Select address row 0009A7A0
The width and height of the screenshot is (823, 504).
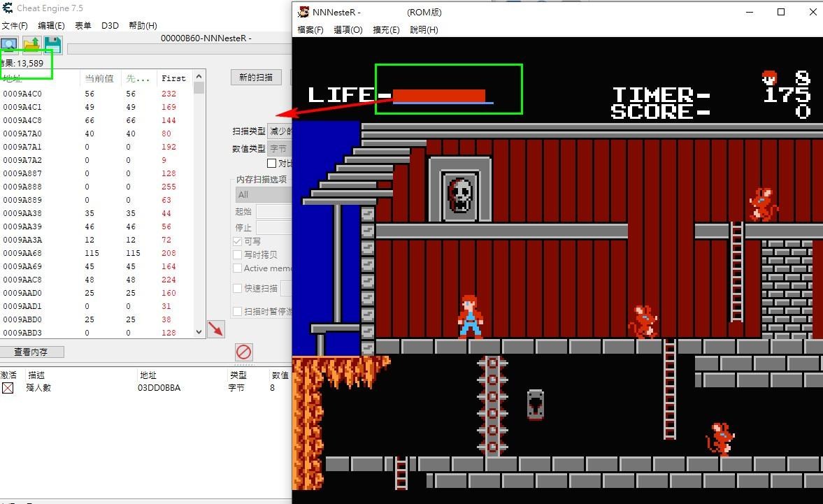(x=96, y=134)
